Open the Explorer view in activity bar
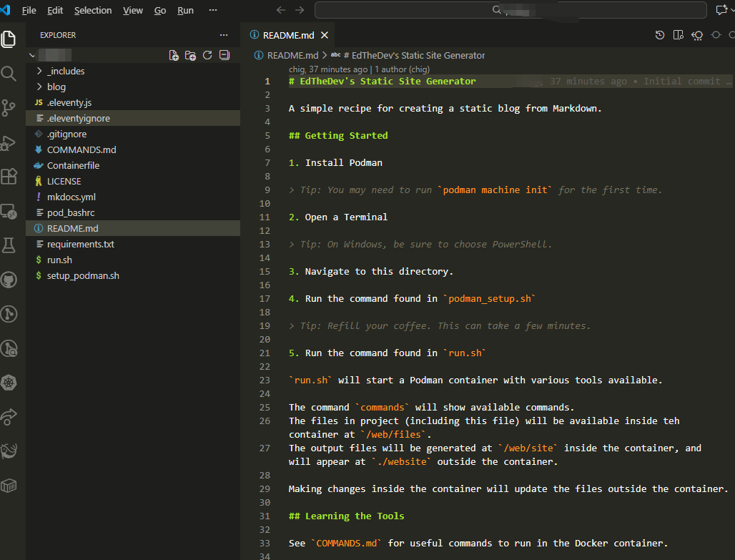This screenshot has width=735, height=560. click(9, 39)
